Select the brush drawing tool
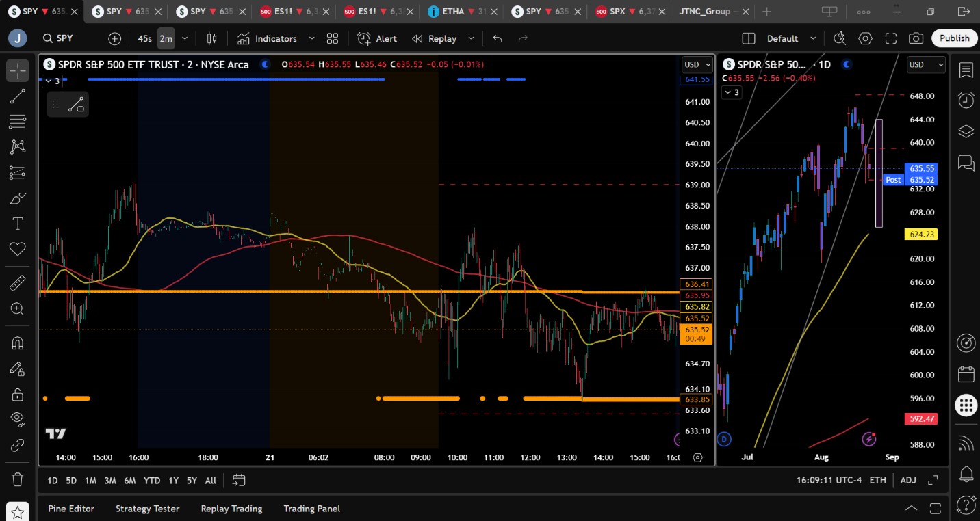This screenshot has width=980, height=521. tap(18, 198)
